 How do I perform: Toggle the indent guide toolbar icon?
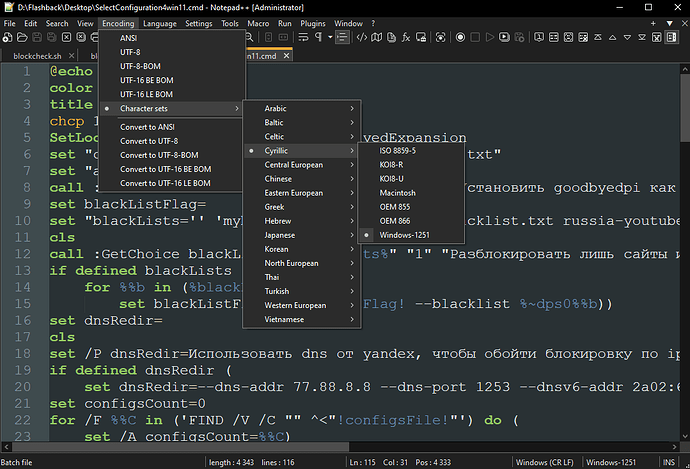[342, 37]
